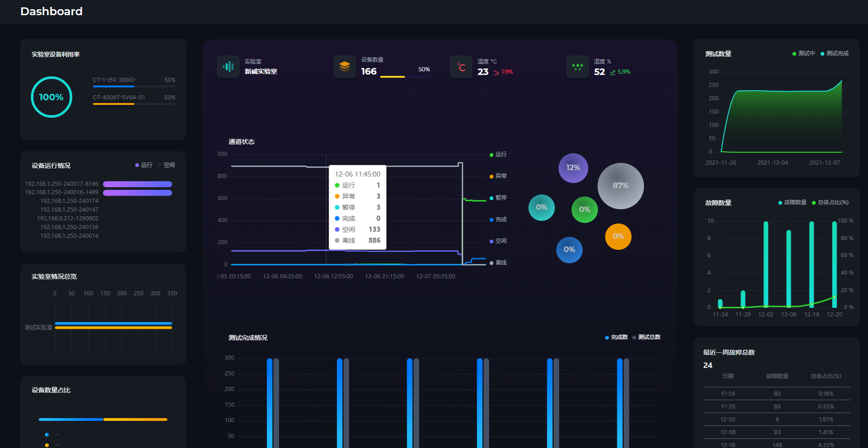Toggle 故障数量 legend item
Image resolution: width=868 pixels, height=448 pixels.
pos(792,202)
